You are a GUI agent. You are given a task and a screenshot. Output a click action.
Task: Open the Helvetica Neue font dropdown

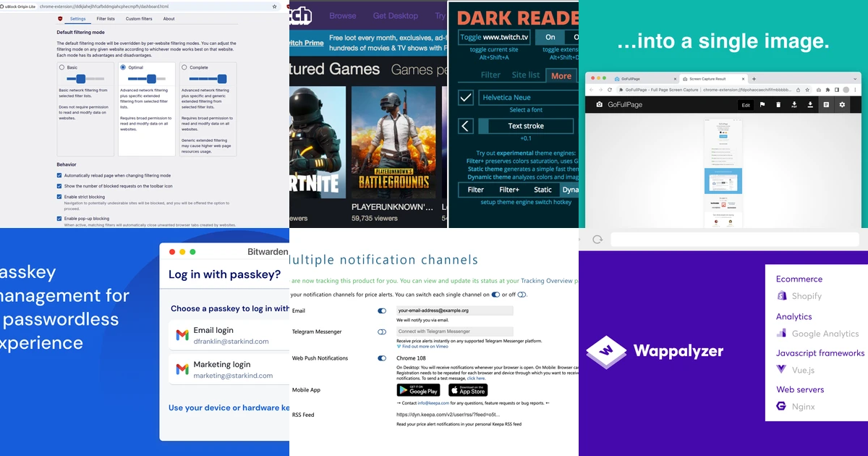(529, 97)
